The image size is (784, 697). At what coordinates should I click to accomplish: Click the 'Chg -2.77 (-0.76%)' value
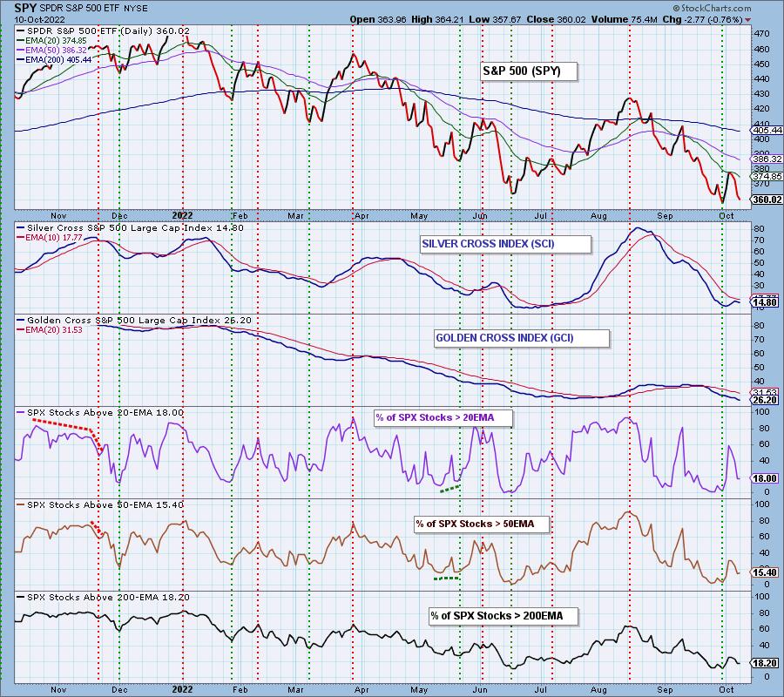(702, 19)
